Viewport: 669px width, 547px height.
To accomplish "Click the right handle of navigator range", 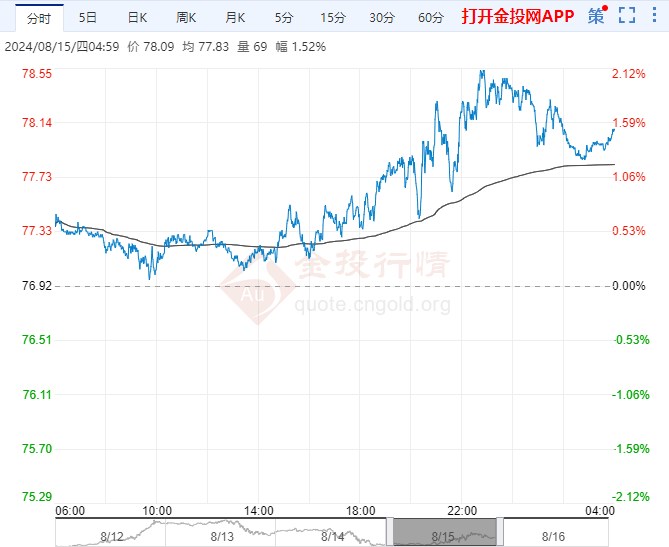I will 499,530.
